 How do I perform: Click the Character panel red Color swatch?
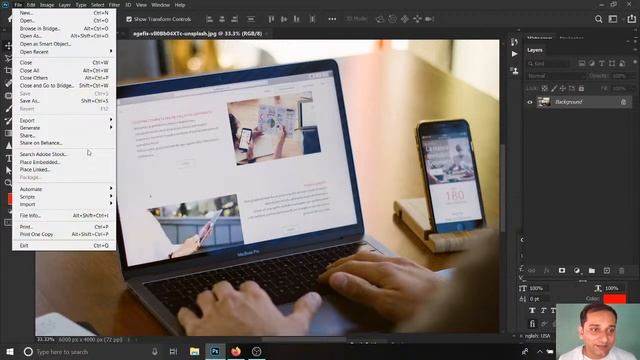(615, 299)
